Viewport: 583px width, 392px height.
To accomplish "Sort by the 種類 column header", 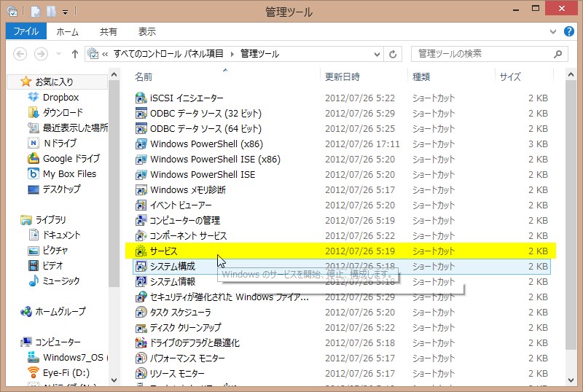I will pyautogui.click(x=421, y=77).
